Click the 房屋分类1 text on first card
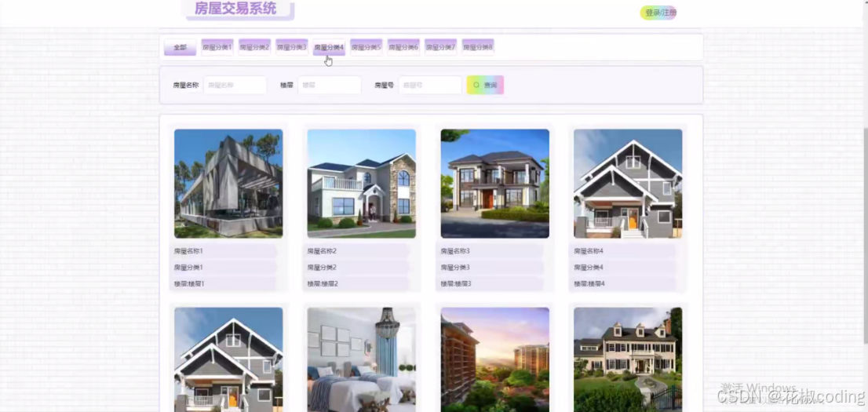Image resolution: width=868 pixels, height=412 pixels. click(x=189, y=268)
